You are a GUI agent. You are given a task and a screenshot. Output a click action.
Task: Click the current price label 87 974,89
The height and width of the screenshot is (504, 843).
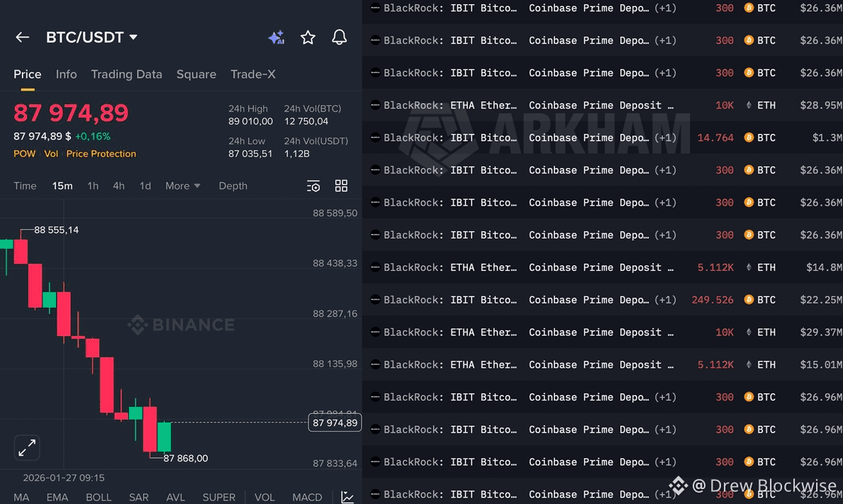[335, 422]
